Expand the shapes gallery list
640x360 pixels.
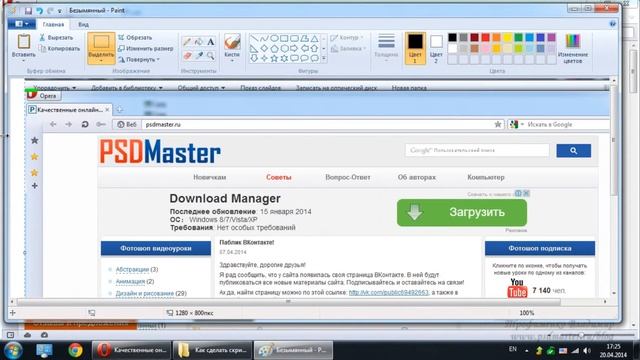tap(324, 59)
